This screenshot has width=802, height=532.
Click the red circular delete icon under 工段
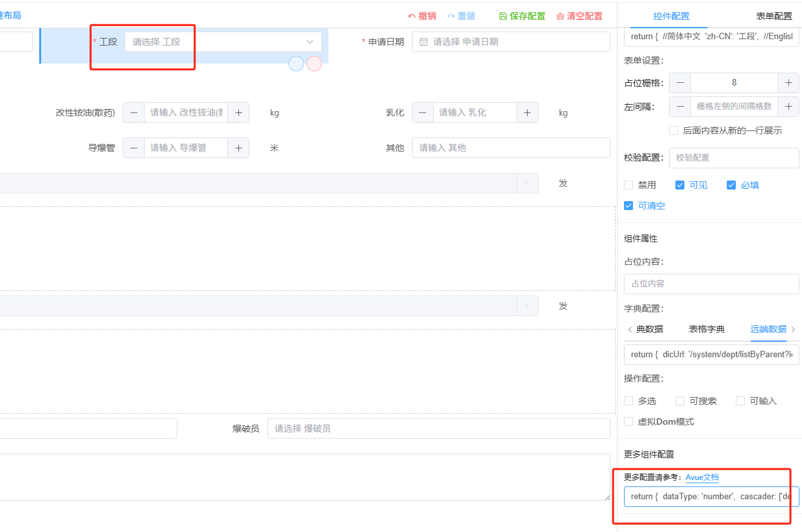[x=314, y=64]
